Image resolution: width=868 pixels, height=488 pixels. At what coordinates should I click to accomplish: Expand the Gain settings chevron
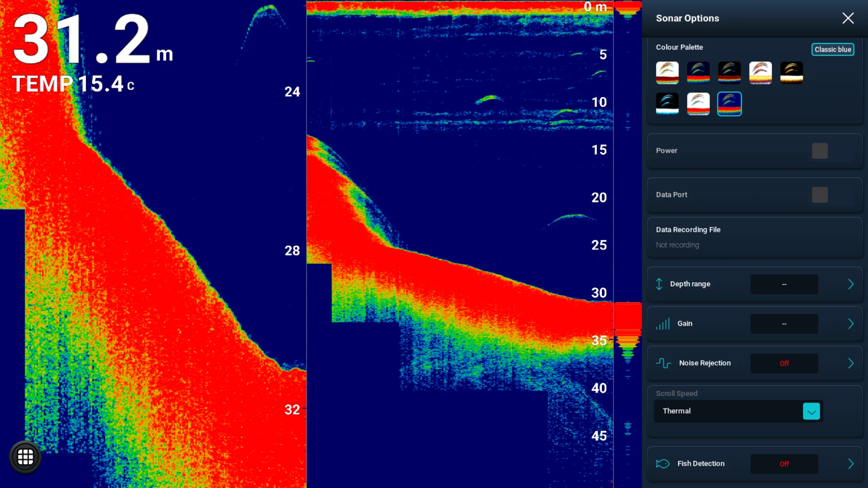[x=851, y=324]
